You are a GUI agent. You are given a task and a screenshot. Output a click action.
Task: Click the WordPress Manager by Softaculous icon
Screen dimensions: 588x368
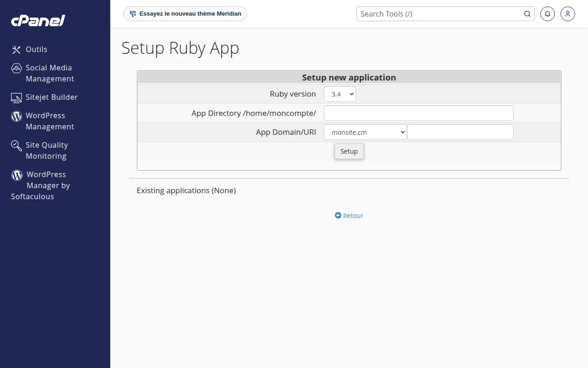click(x=17, y=175)
